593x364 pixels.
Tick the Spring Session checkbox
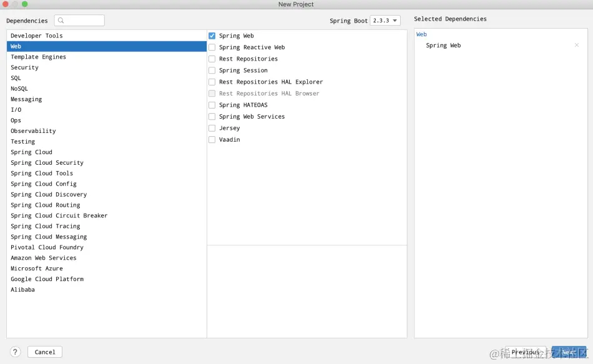212,71
